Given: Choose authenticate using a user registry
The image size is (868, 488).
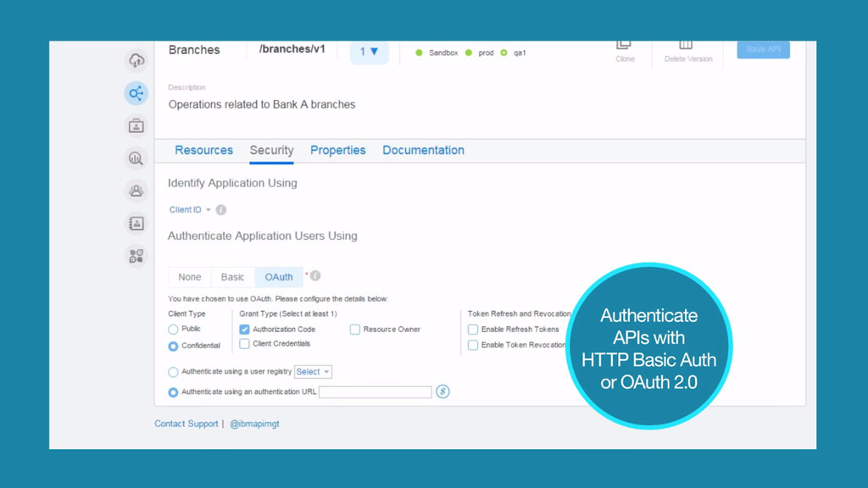Looking at the screenshot, I should click(x=173, y=372).
